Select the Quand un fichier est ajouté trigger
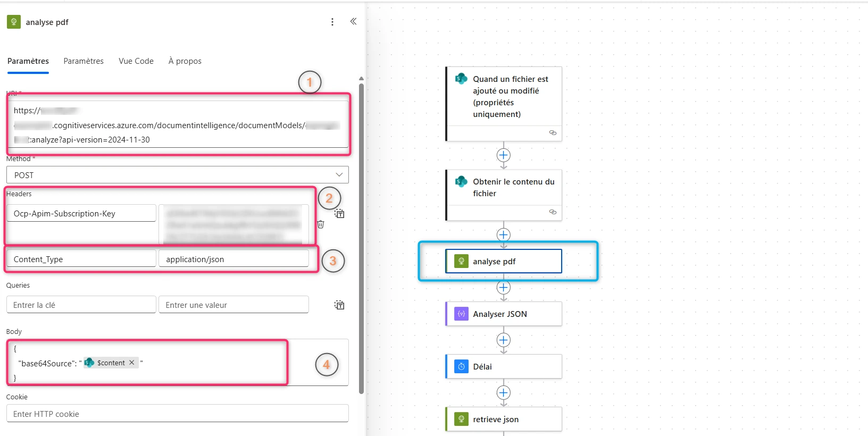 pyautogui.click(x=504, y=104)
